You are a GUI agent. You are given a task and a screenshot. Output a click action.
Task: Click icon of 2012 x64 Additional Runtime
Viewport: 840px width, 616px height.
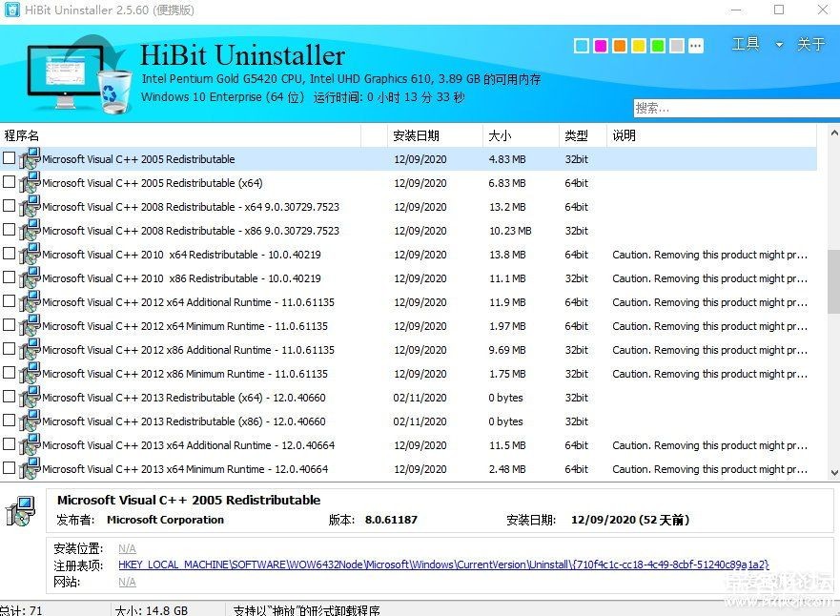pos(30,301)
